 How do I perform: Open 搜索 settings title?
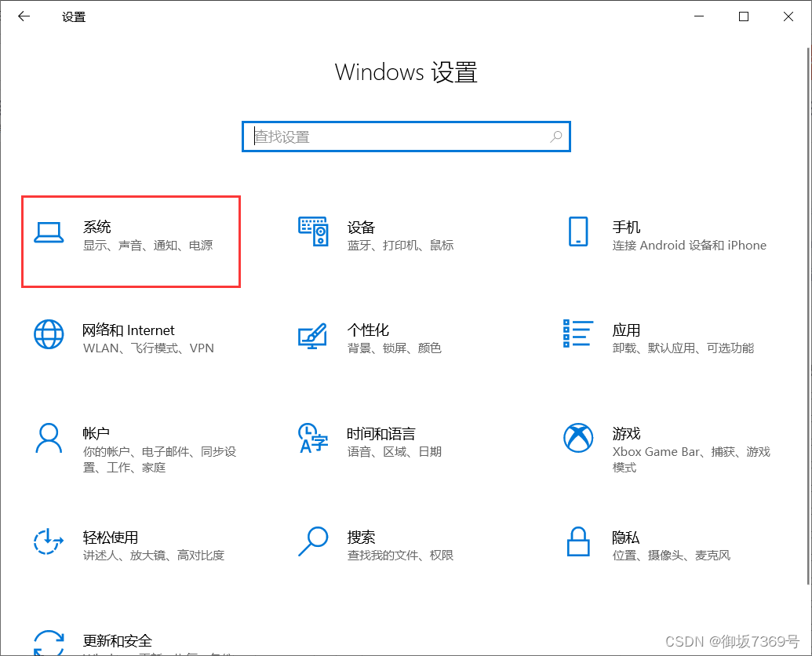tap(361, 538)
